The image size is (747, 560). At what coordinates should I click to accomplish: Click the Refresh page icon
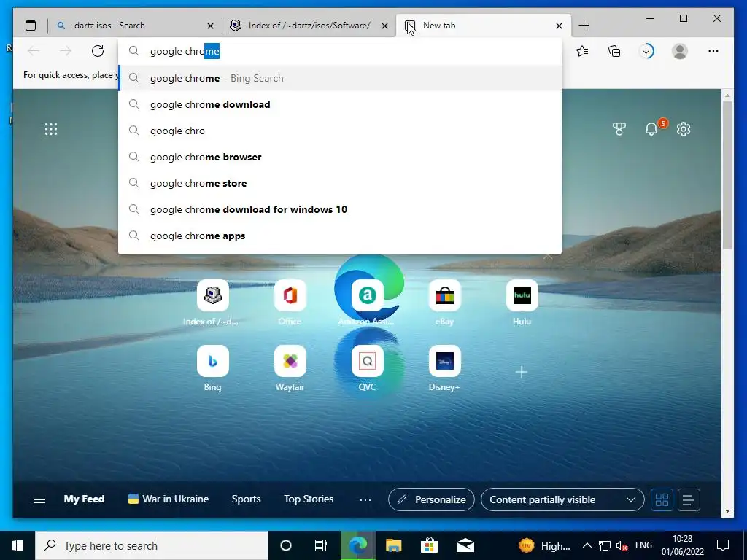coord(98,51)
